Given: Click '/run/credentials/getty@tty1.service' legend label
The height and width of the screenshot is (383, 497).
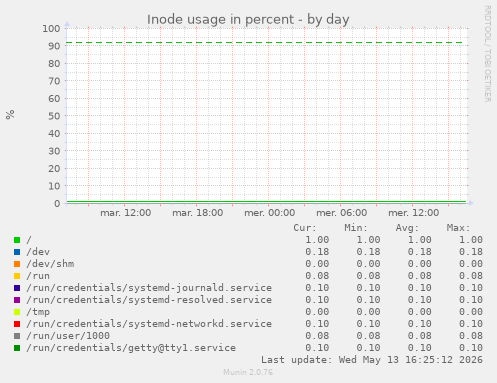Looking at the screenshot, I should tap(131, 348).
